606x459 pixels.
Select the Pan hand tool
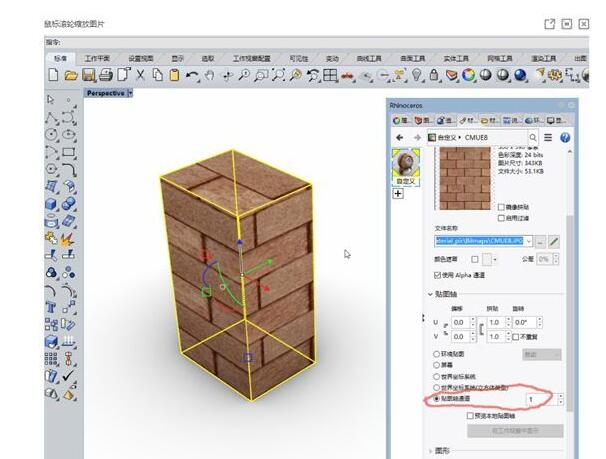click(209, 75)
